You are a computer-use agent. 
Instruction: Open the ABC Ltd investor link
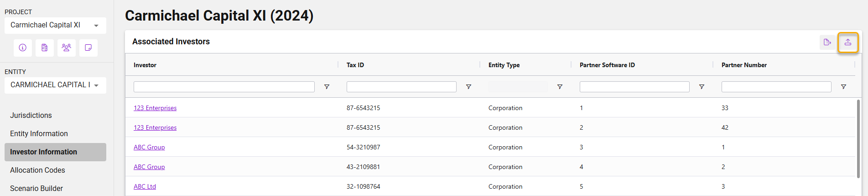tap(145, 187)
